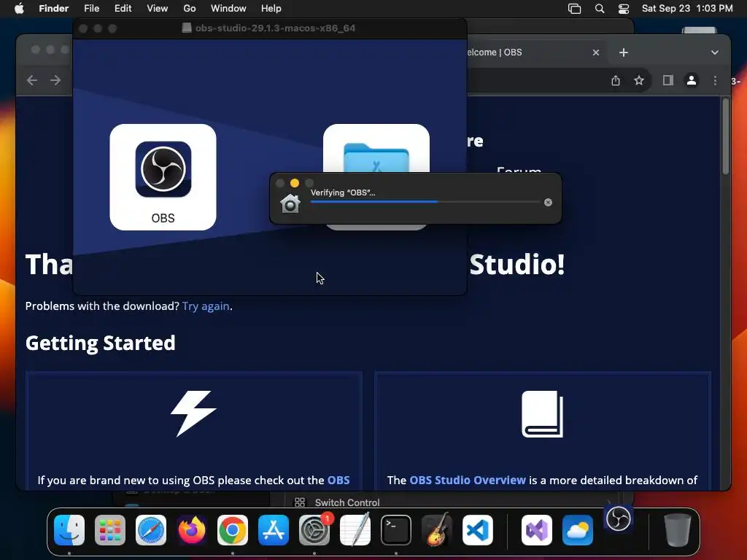Toggle Chrome side panel
Viewport: 747px width, 560px height.
click(x=668, y=80)
